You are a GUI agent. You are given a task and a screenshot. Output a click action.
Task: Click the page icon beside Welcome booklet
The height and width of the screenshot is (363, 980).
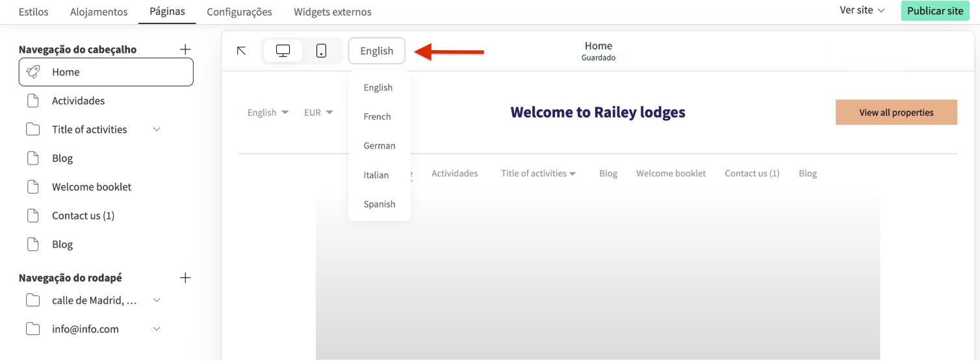click(x=33, y=187)
